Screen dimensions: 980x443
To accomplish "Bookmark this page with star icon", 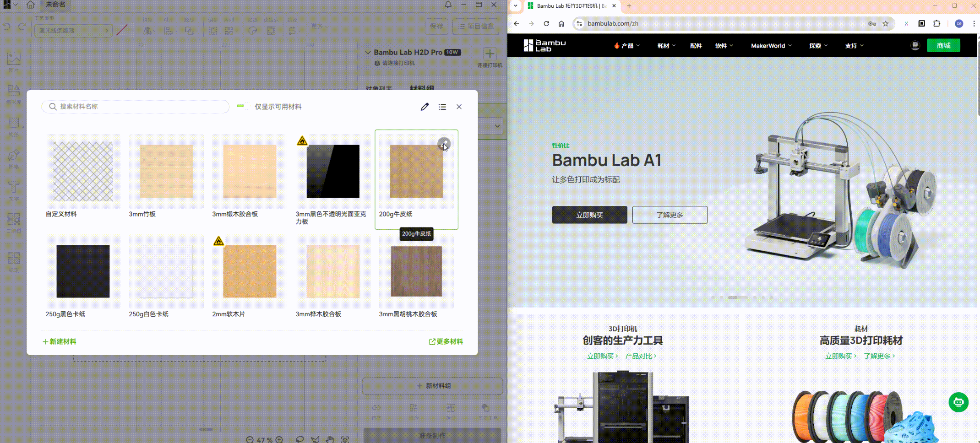I will 886,24.
